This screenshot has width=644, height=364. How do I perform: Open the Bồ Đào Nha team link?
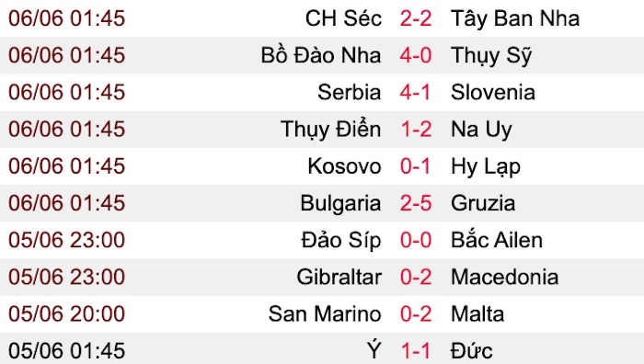(321, 55)
